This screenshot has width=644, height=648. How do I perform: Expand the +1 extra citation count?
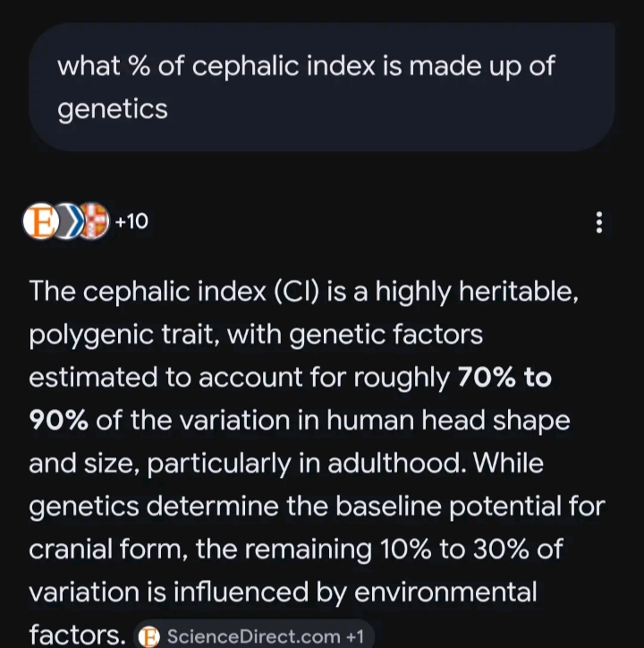355,636
